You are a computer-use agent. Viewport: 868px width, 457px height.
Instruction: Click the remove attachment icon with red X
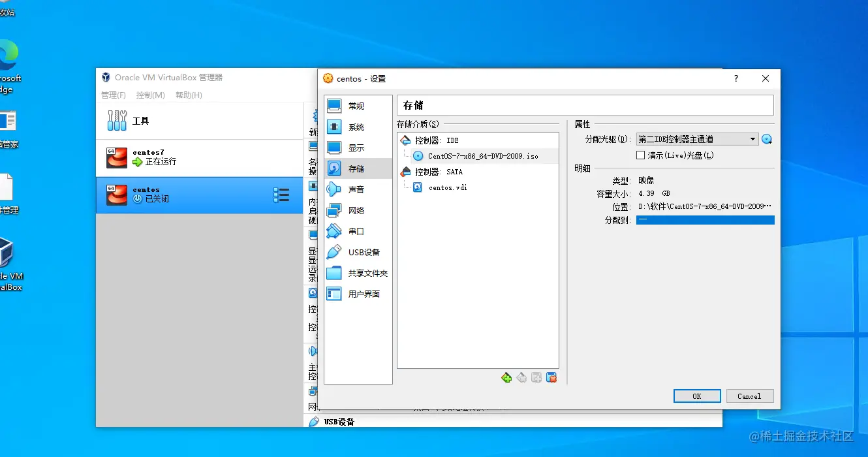click(551, 377)
